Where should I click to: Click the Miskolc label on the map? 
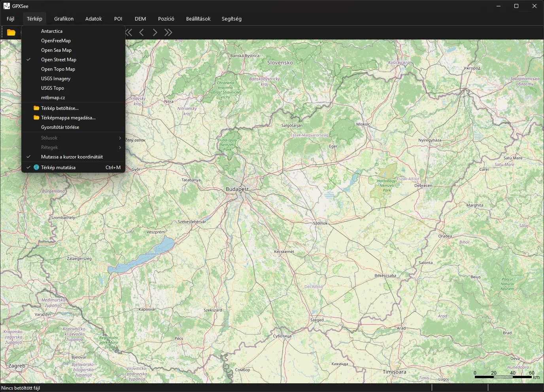coord(363,124)
